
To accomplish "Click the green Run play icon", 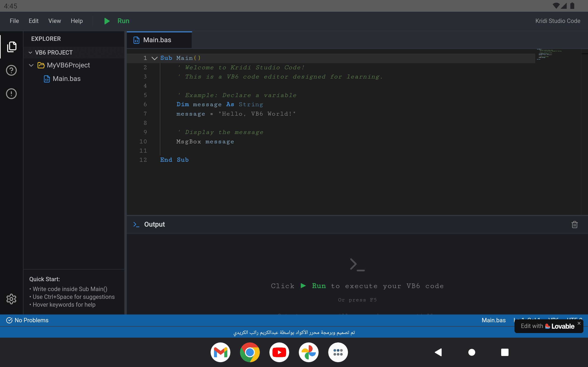I will 107,21.
